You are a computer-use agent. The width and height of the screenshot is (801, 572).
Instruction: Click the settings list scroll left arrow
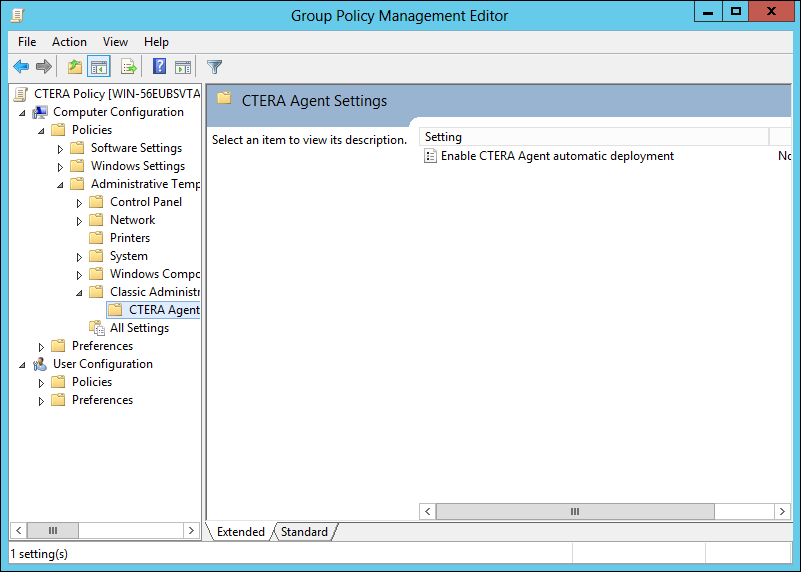coord(428,511)
